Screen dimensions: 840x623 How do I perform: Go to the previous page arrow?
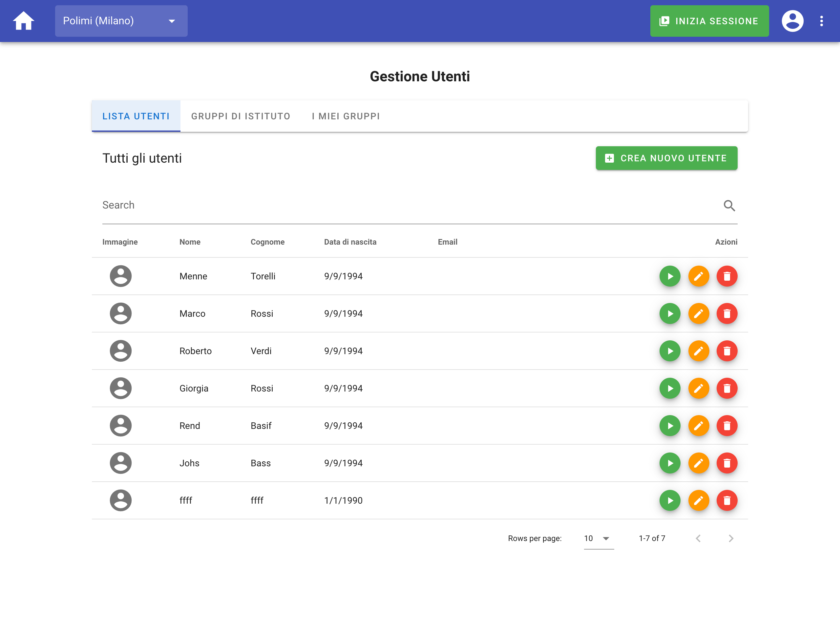(x=698, y=538)
